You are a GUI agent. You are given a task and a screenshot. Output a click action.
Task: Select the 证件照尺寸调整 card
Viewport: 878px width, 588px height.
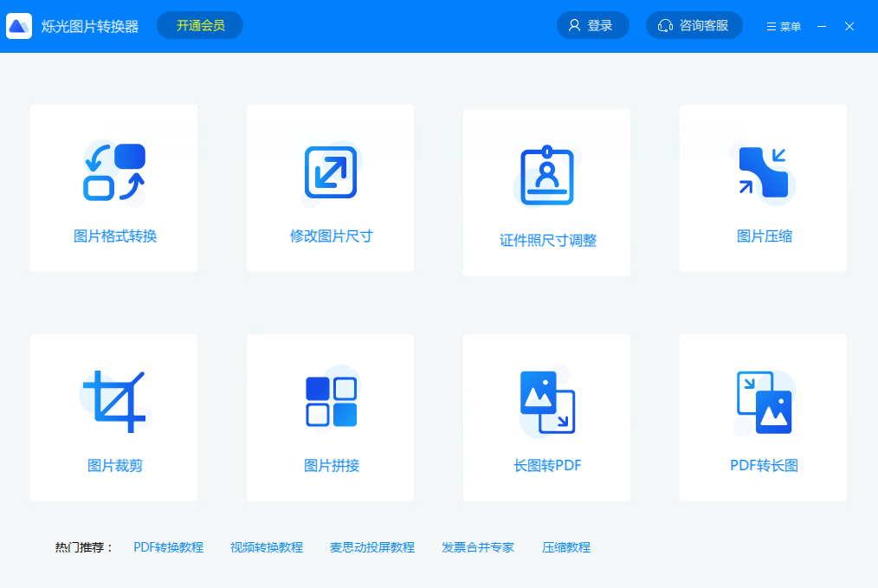coord(546,191)
